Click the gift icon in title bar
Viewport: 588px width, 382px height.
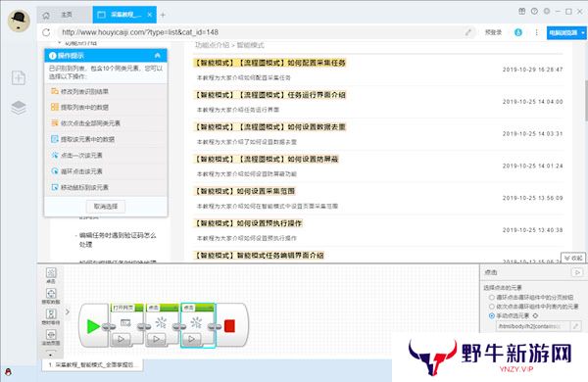(x=521, y=11)
